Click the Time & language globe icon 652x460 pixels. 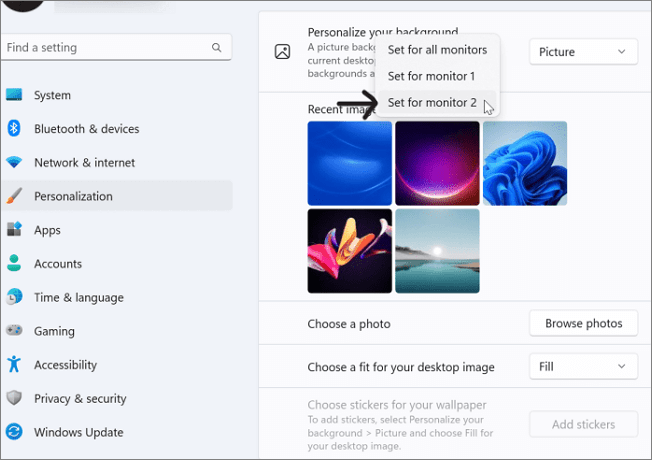click(x=14, y=297)
